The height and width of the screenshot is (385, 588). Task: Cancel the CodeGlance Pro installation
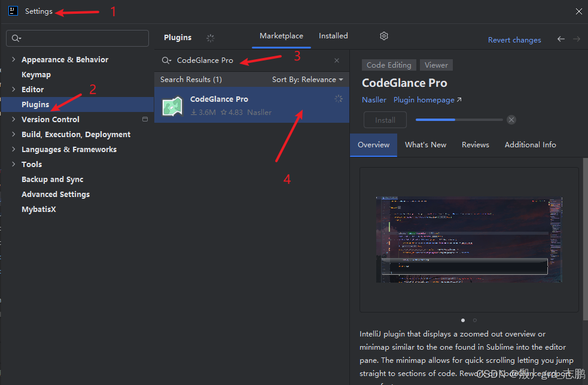point(511,120)
